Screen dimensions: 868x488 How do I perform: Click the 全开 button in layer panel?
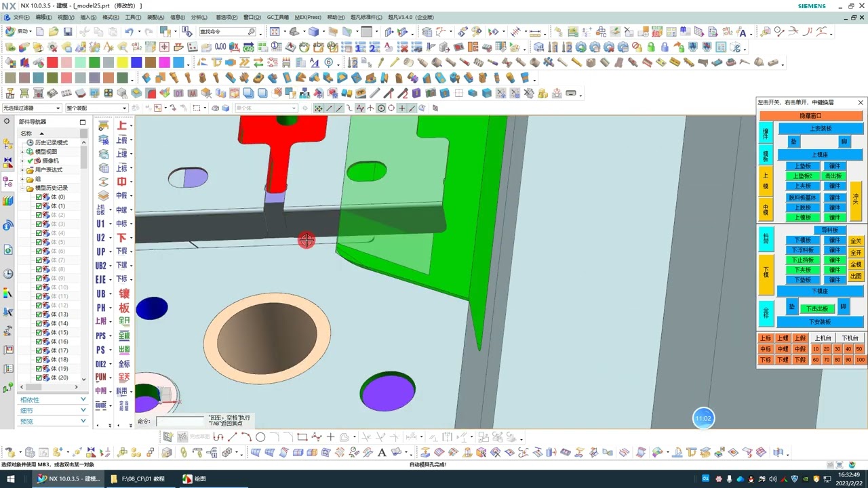click(856, 253)
